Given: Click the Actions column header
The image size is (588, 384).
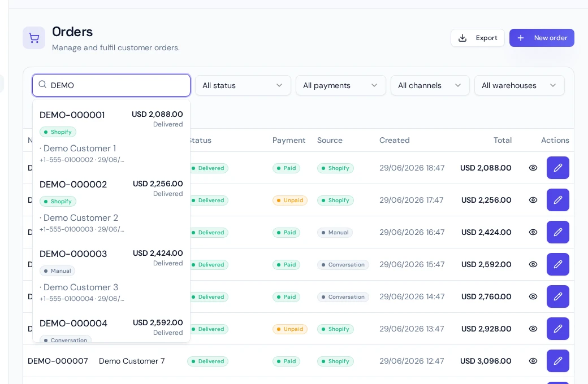Looking at the screenshot, I should pyautogui.click(x=555, y=140).
